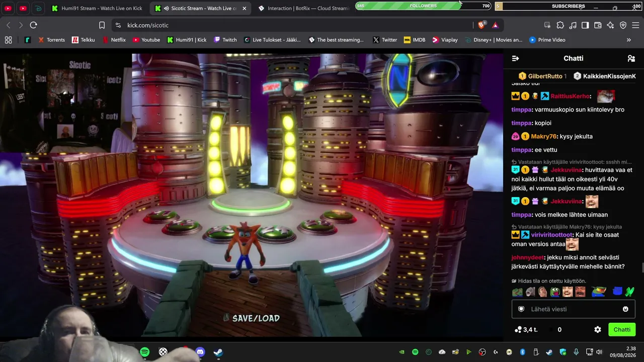
Task: Click the chat identity shield icon
Action: click(x=521, y=309)
